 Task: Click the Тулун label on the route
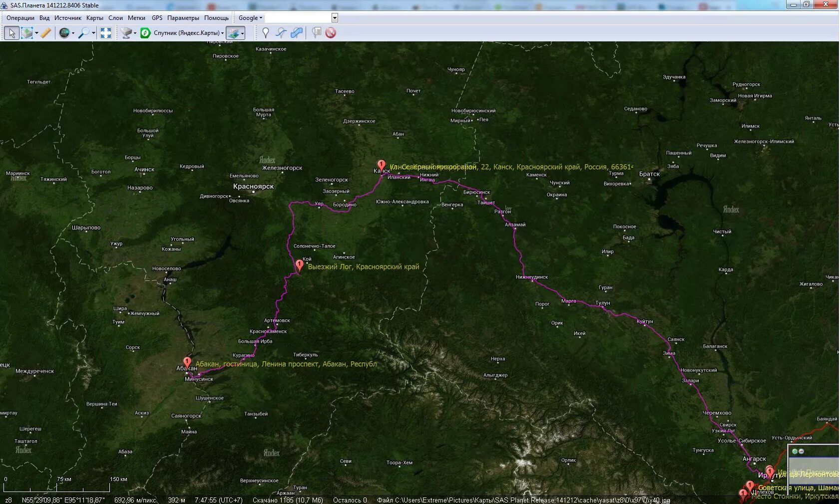(603, 303)
